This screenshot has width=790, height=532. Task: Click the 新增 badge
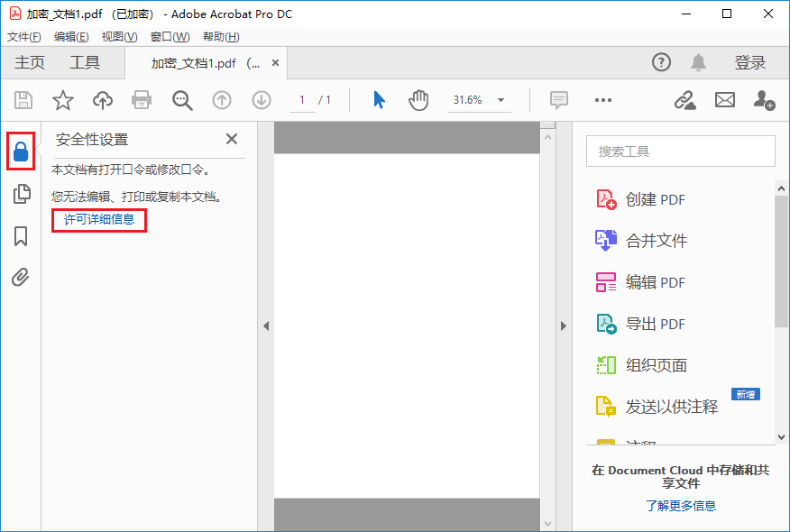coord(746,394)
